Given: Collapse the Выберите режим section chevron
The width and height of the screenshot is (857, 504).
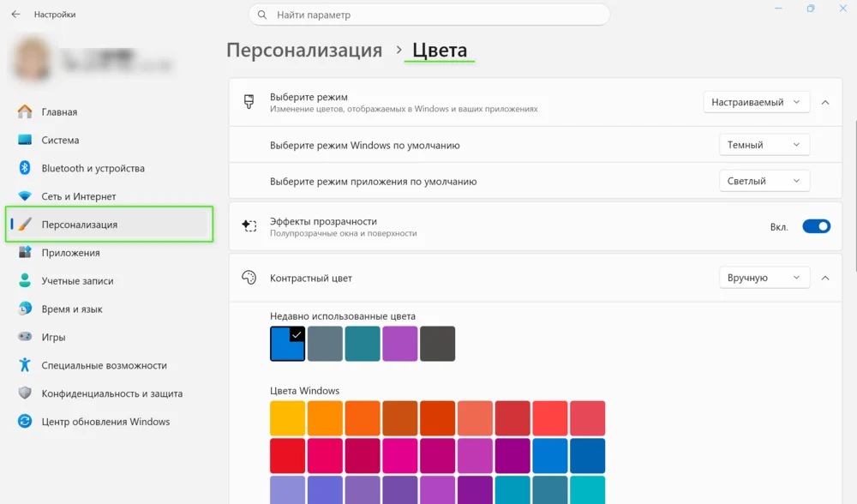Looking at the screenshot, I should click(825, 102).
